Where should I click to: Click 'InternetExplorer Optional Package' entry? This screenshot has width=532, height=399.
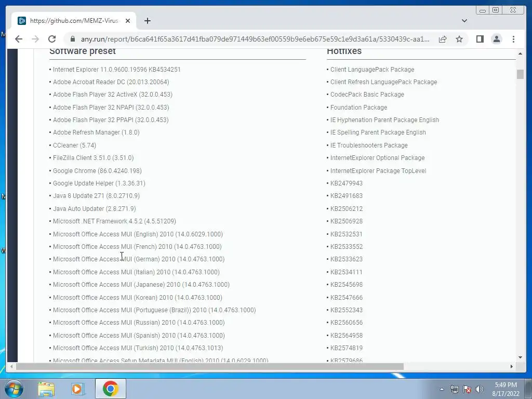[378, 158]
